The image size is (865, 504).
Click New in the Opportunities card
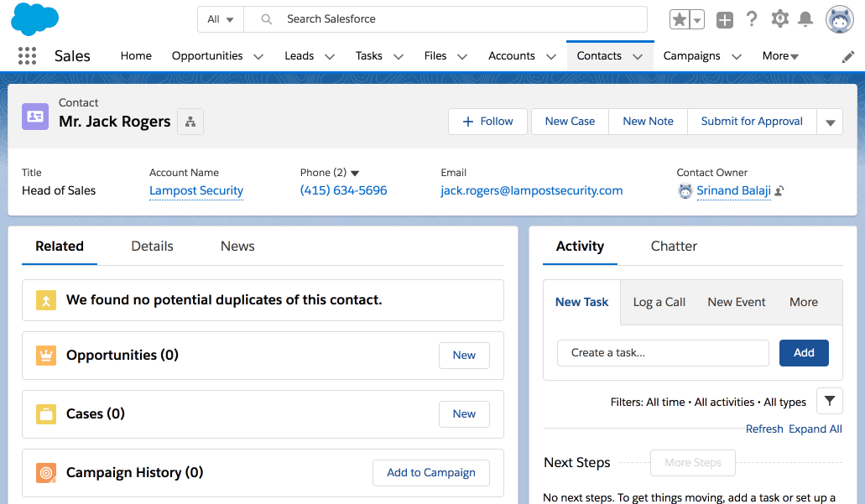[464, 356]
